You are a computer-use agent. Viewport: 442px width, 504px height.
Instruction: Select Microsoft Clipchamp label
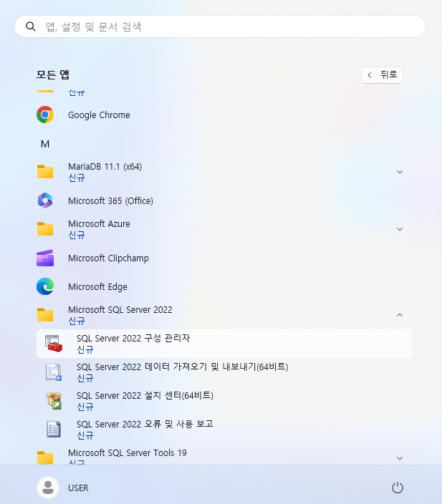point(108,258)
